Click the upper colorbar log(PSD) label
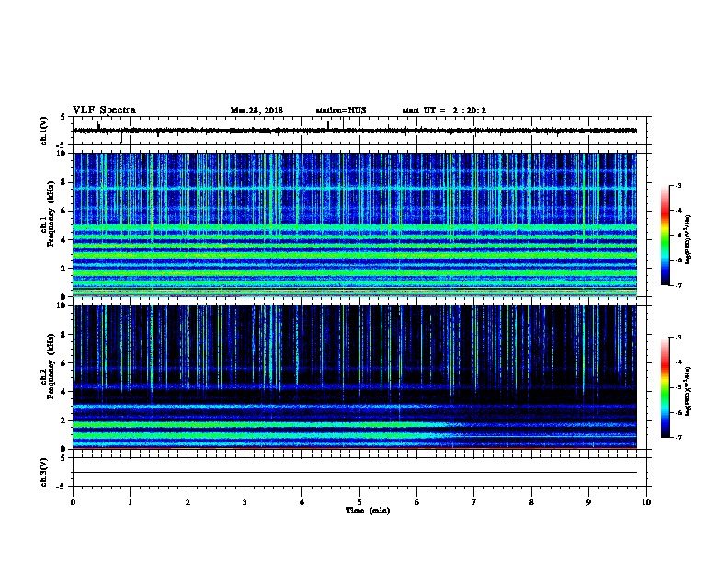Image resolution: width=728 pixels, height=563 pixels. (x=688, y=240)
